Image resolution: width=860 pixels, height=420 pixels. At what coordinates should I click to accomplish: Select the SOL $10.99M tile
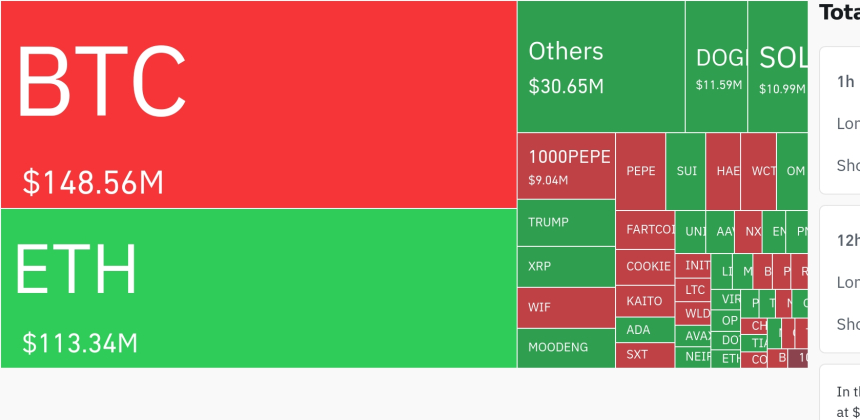tap(778, 67)
